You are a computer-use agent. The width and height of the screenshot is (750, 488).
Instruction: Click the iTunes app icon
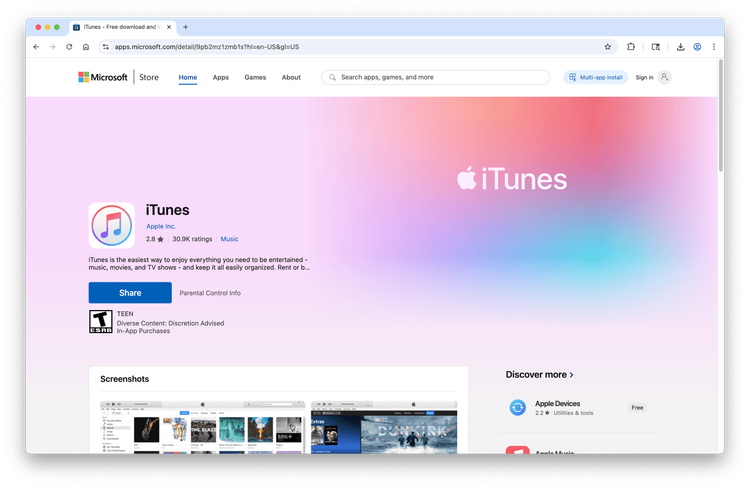pos(111,225)
